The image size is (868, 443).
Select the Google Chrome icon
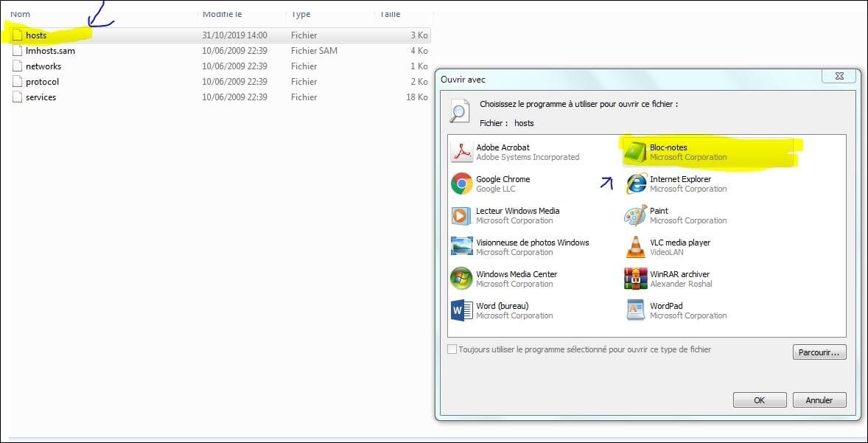tap(462, 184)
